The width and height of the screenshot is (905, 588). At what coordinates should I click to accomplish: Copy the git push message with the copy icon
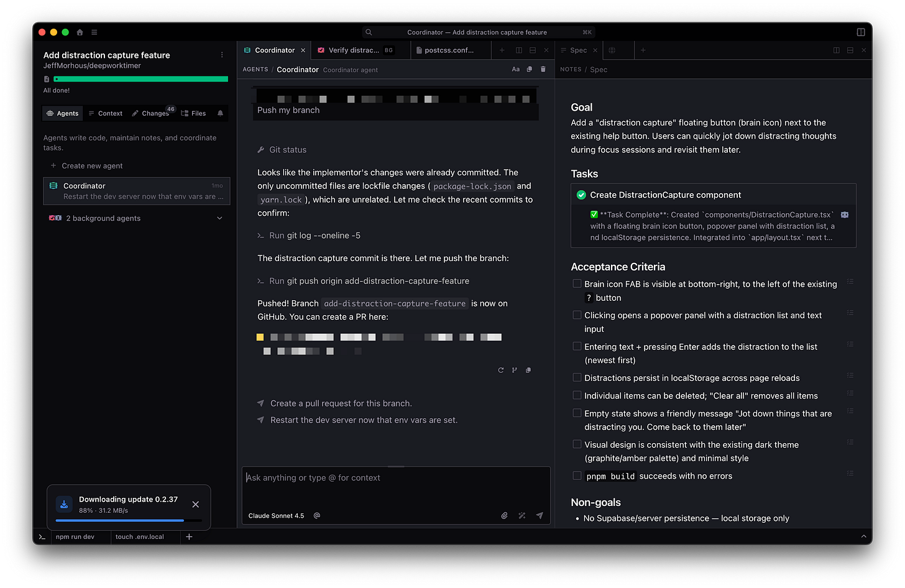528,370
